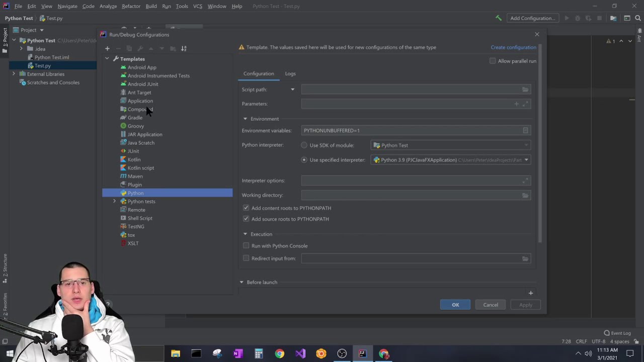Open the Refactor menu

[x=131, y=6]
